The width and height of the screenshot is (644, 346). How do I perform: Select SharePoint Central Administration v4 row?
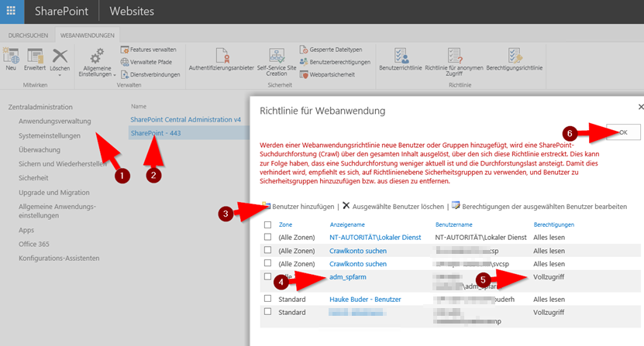186,119
